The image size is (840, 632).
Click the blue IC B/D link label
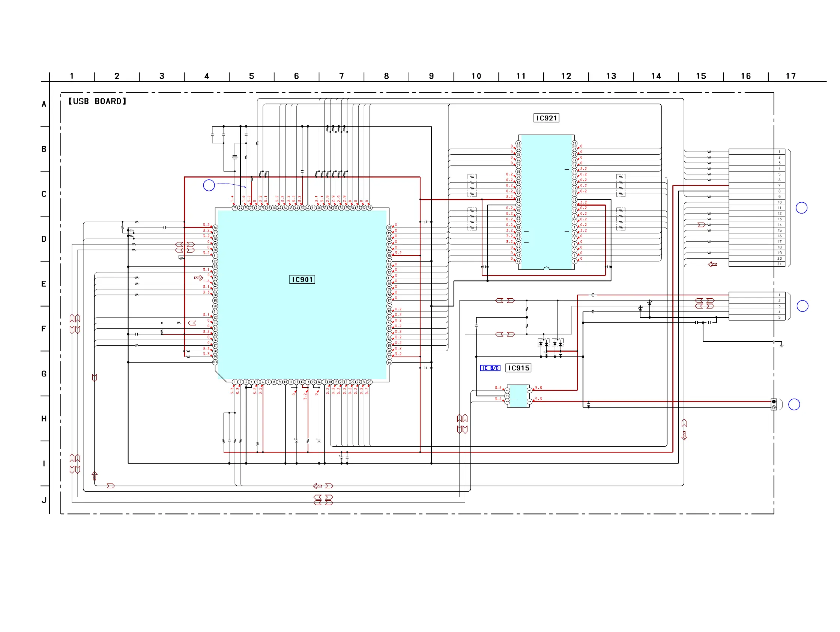click(x=490, y=368)
